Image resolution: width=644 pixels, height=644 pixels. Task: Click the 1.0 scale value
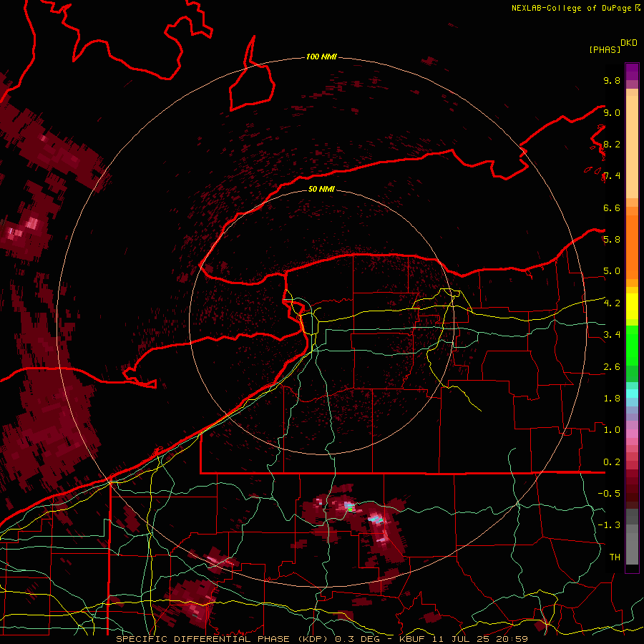coord(612,430)
